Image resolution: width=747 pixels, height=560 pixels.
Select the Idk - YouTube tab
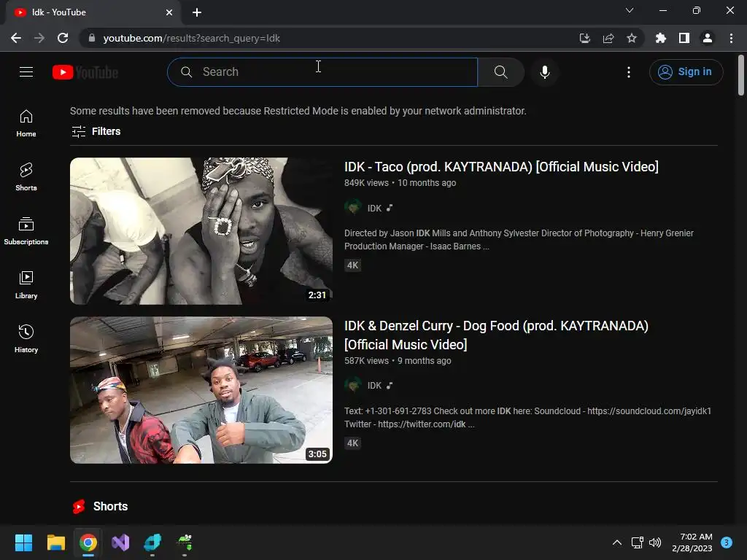[x=93, y=12]
